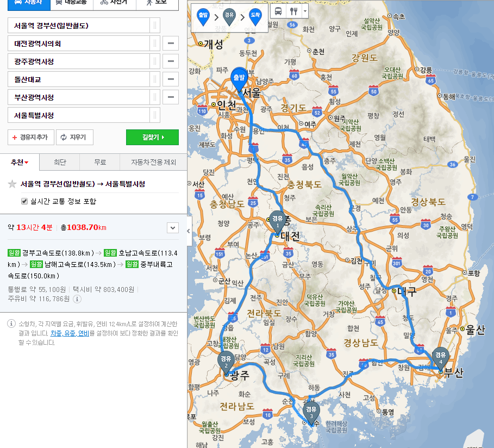The height and width of the screenshot is (448, 494).
Task: Click waypoint 4 marker near 부산
Action: [440, 358]
